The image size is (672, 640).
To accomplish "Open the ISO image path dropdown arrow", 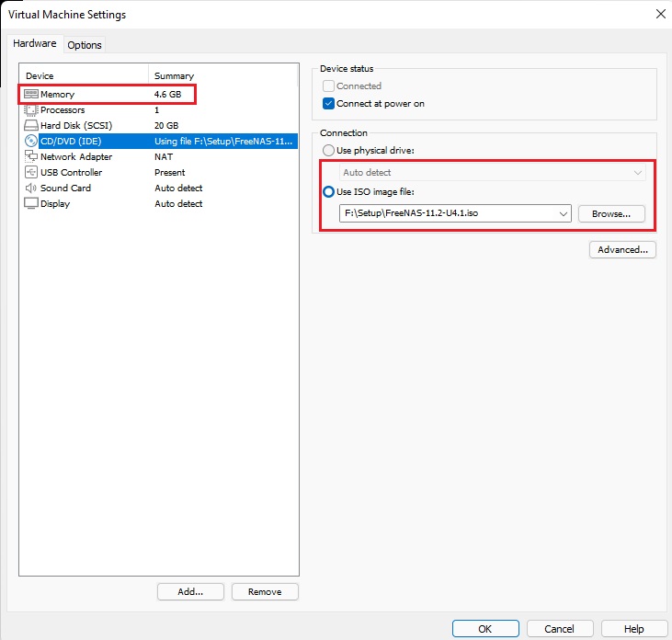I will [x=564, y=213].
